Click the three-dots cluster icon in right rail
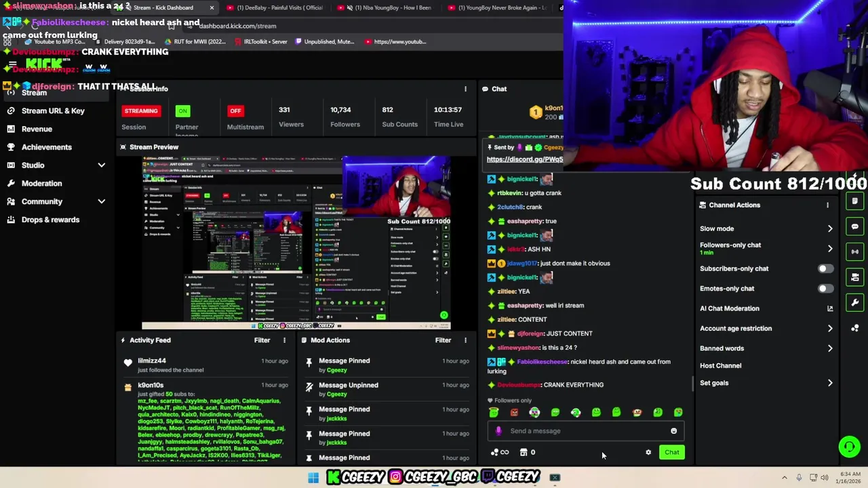The width and height of the screenshot is (868, 488). tap(855, 329)
